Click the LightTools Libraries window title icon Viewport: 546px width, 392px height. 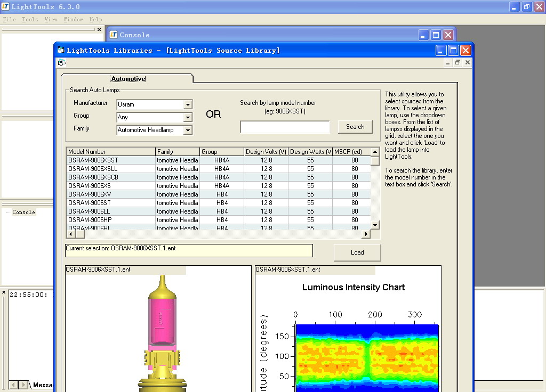point(61,50)
